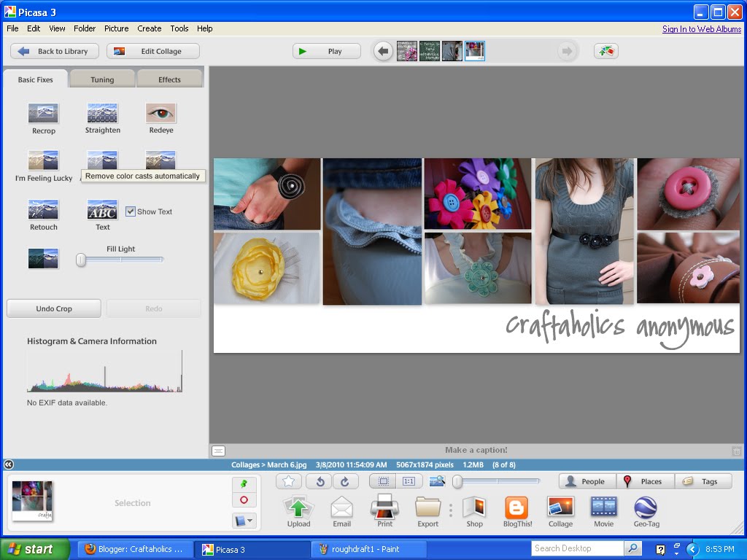
Task: Toggle the caption display icon
Action: coord(218,451)
